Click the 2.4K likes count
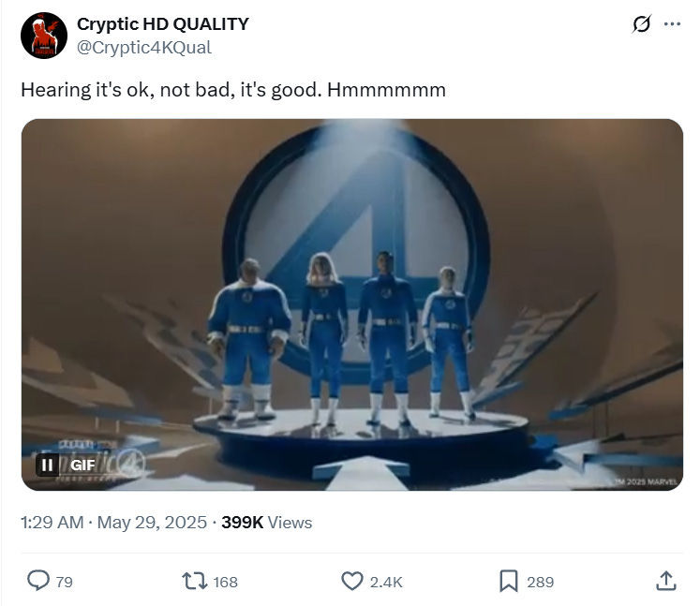700x606 pixels. [x=386, y=582]
